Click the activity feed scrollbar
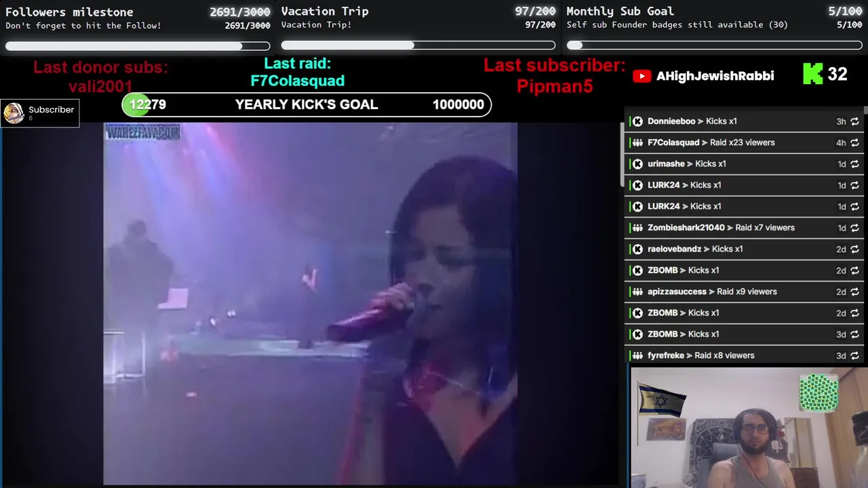Image resolution: width=868 pixels, height=488 pixels. tap(622, 154)
